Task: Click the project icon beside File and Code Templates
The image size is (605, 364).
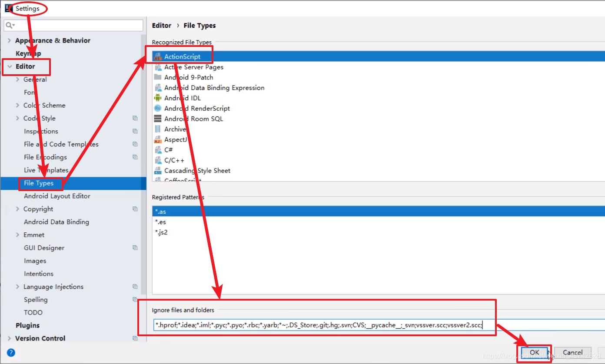Action: click(135, 144)
